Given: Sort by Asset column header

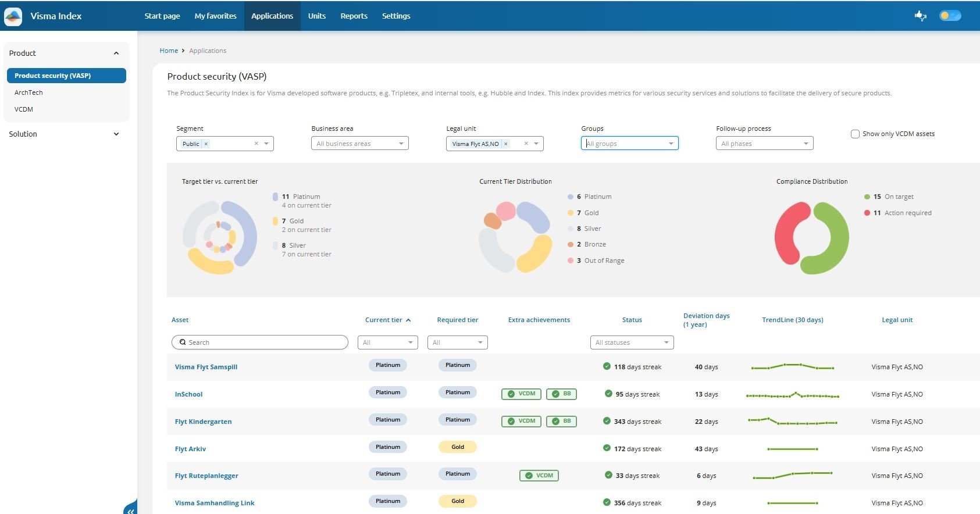Looking at the screenshot, I should 180,320.
